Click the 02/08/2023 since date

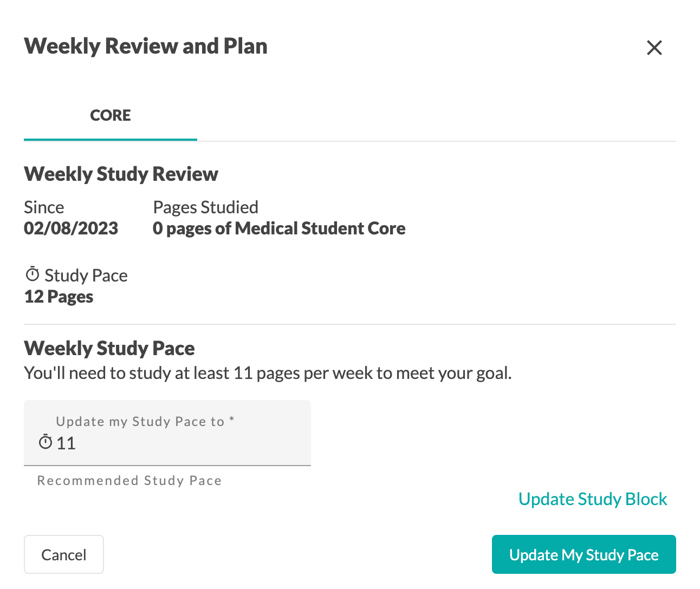71,228
